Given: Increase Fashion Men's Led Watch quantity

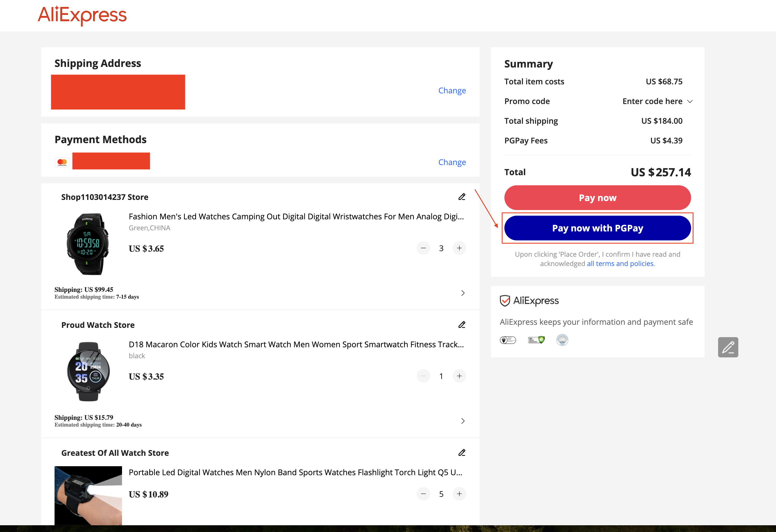Looking at the screenshot, I should pos(459,248).
